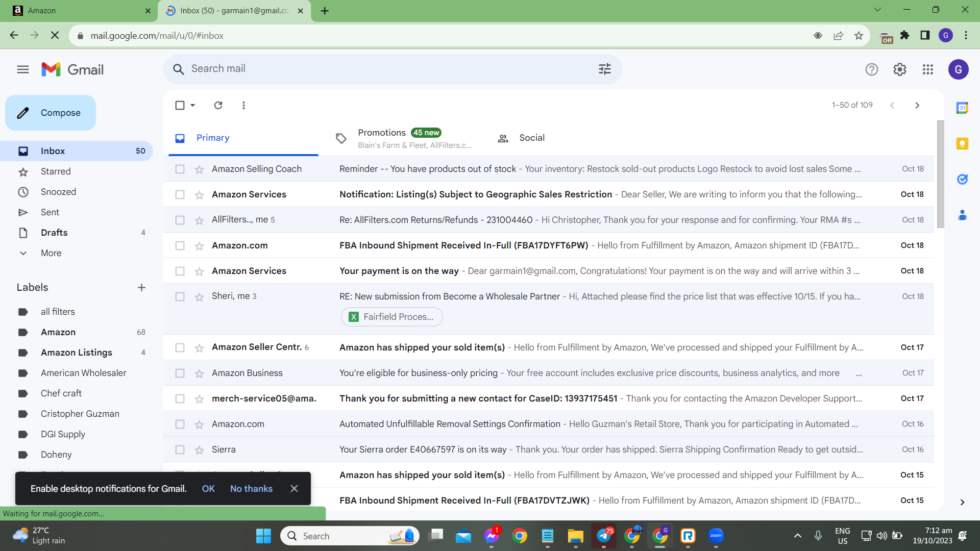Open Zoom from the taskbar

716,536
